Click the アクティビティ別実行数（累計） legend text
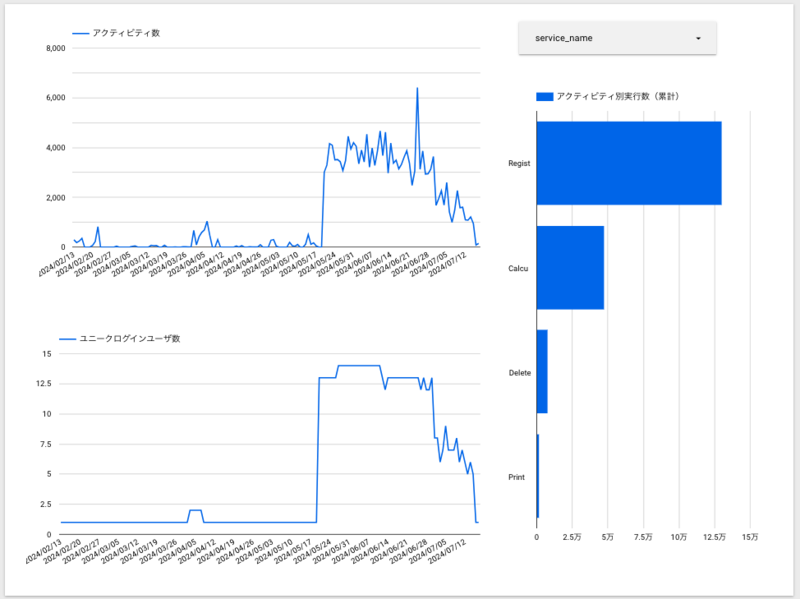Viewport: 800px width, 599px height. coord(618,96)
